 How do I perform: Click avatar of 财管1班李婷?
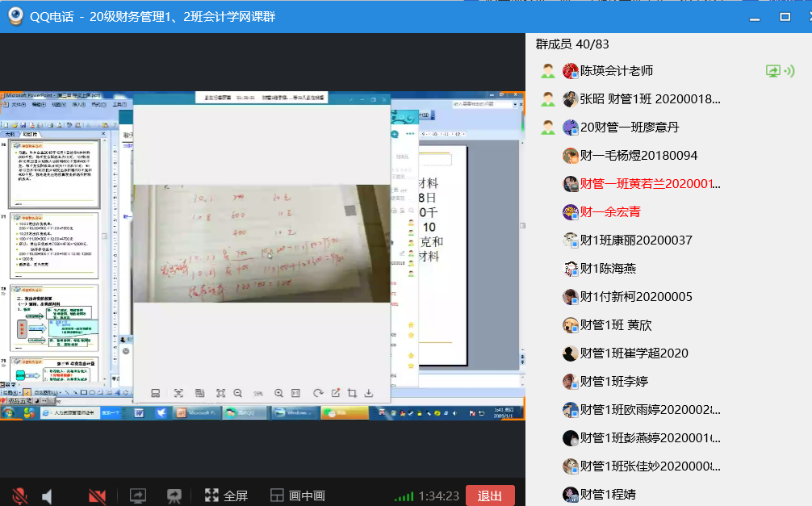571,382
